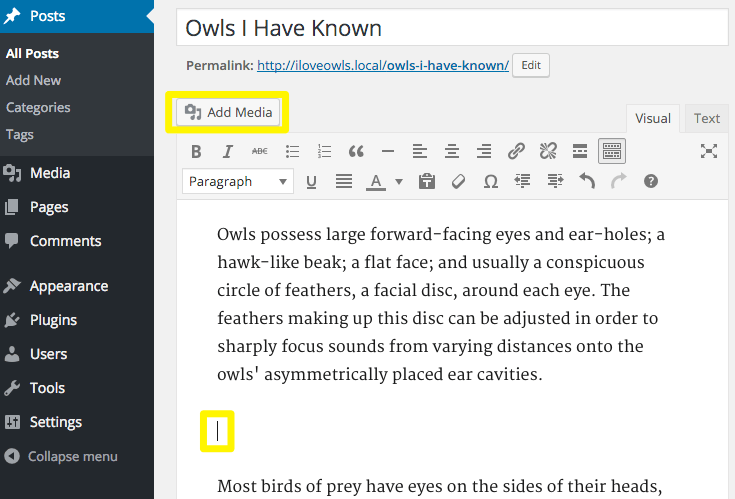Increase the indent
This screenshot has height=499, width=735.
(x=555, y=181)
